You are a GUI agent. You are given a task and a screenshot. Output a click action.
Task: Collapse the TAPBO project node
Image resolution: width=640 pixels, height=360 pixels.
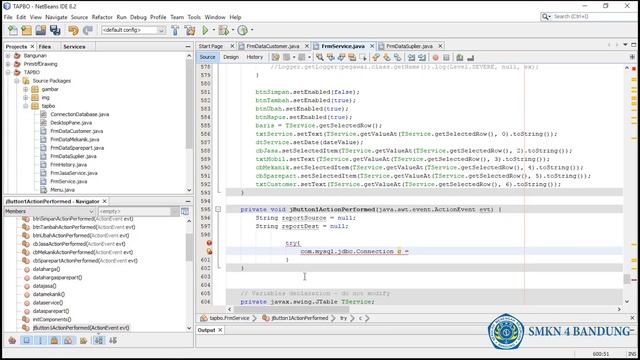8,72
